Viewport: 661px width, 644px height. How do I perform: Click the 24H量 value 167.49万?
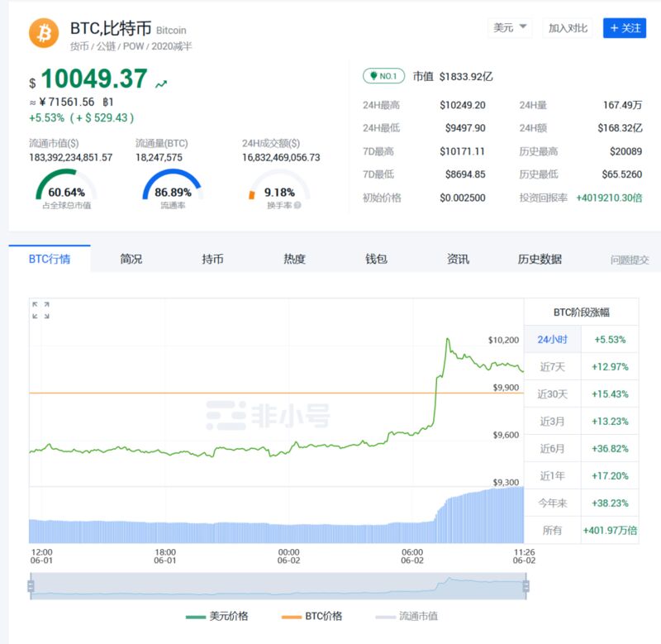pos(622,105)
